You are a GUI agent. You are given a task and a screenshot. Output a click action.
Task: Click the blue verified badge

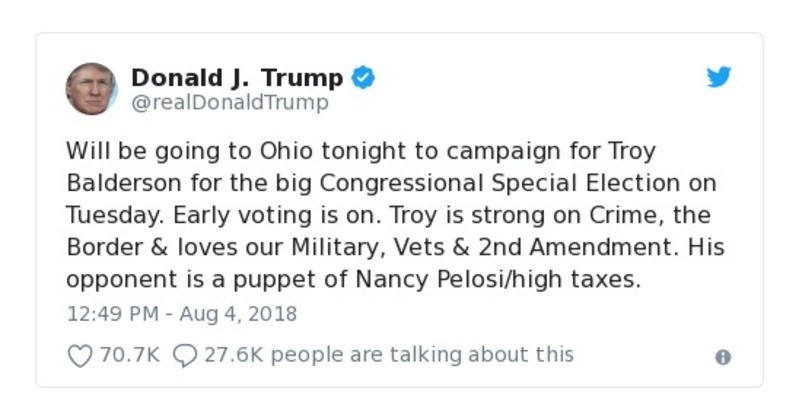[x=363, y=77]
